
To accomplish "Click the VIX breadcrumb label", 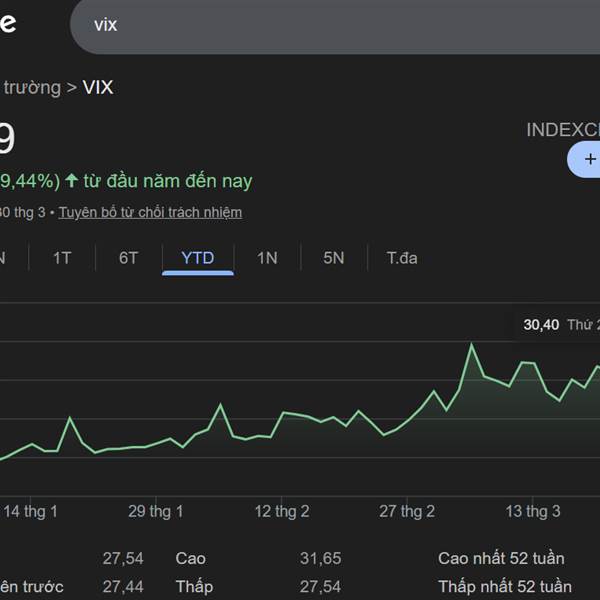I will click(x=98, y=88).
